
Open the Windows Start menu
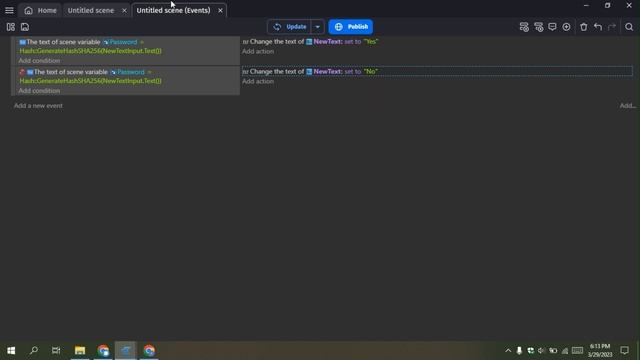point(11,351)
